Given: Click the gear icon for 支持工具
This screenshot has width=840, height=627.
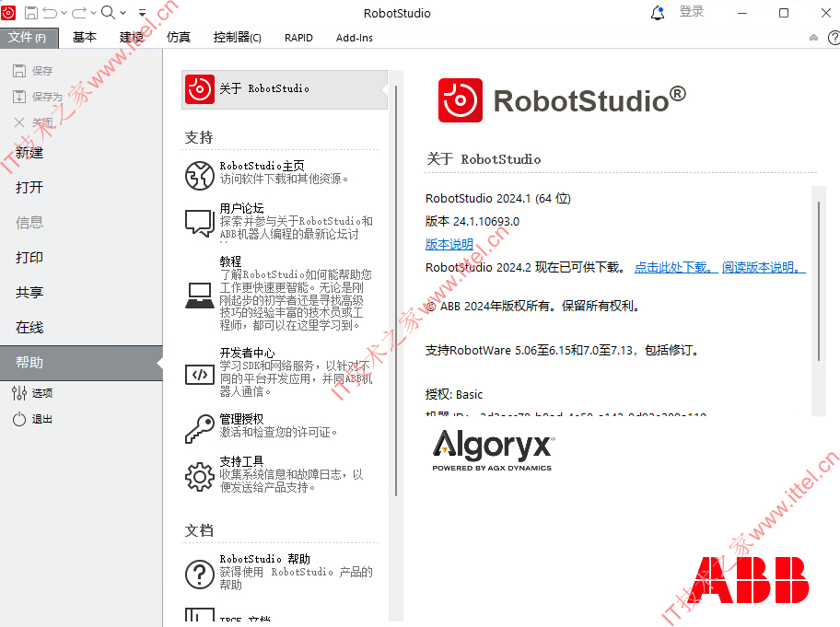Looking at the screenshot, I should coord(199,477).
